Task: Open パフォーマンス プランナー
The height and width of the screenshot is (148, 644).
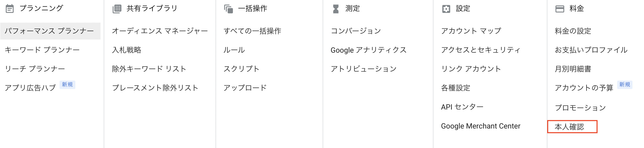Action: coord(49,31)
